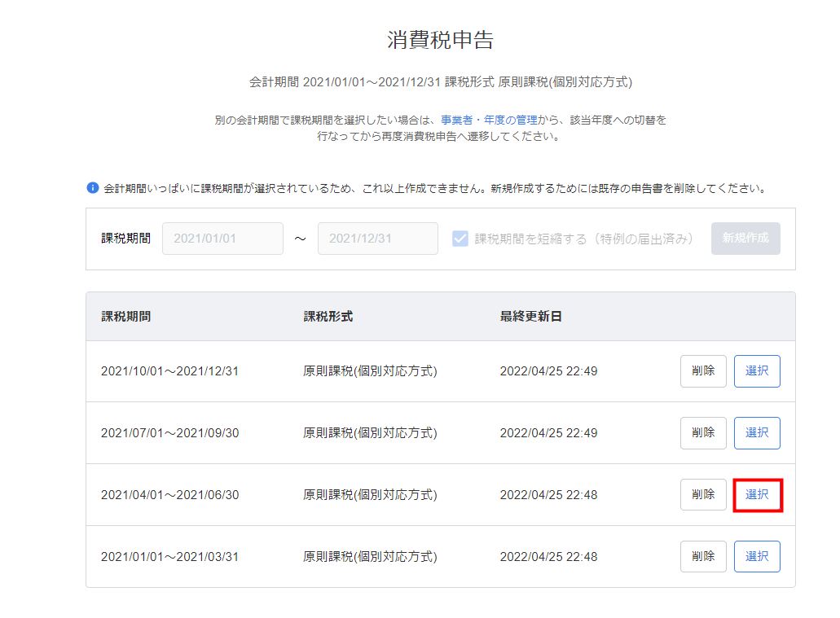Click 削除 for the 2021/07/01~2021/09/30 period
This screenshot has height=618, width=840.
point(702,432)
